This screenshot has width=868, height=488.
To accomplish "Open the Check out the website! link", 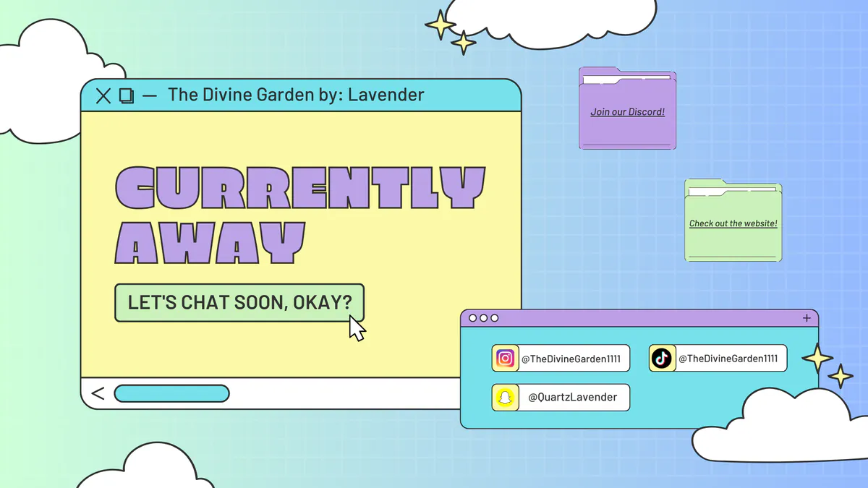I will (x=733, y=223).
